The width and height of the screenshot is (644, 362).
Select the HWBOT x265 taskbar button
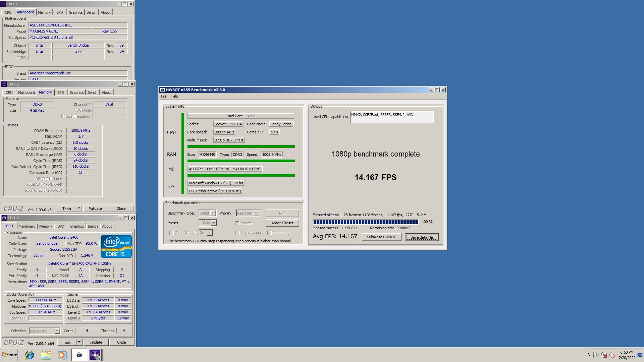pos(79,355)
